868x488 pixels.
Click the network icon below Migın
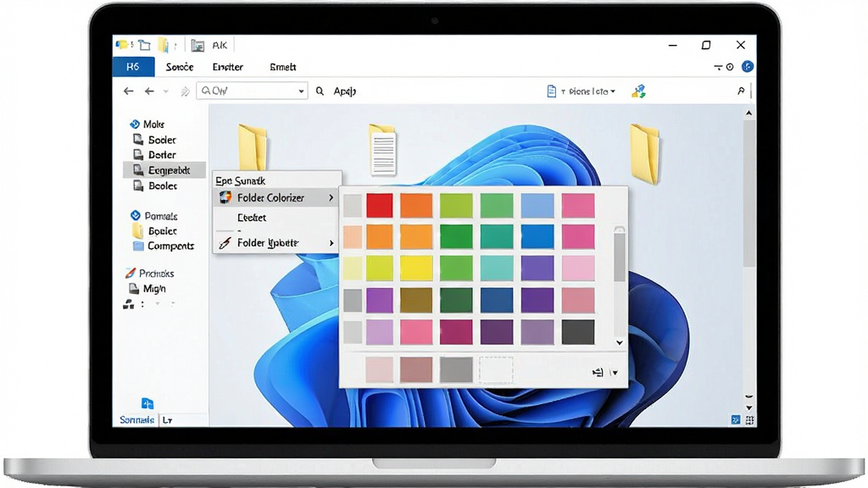click(x=129, y=304)
